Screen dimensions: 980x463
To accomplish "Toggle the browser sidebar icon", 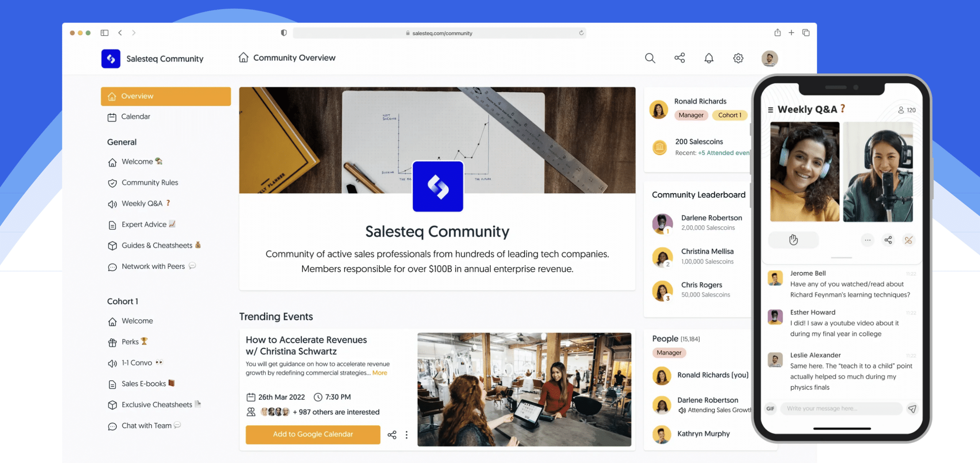I will (105, 33).
